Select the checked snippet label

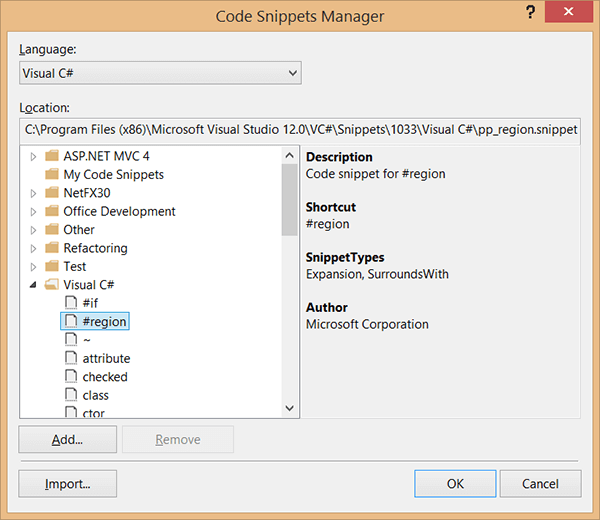(x=105, y=377)
